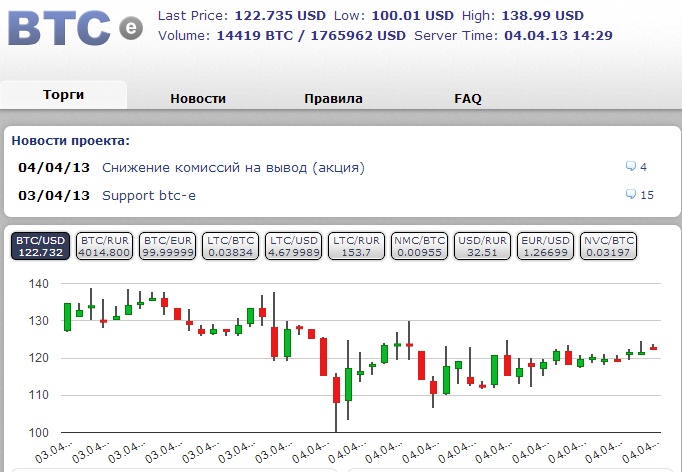Select the LTC/USD pair button
The width and height of the screenshot is (682, 472).
click(294, 246)
